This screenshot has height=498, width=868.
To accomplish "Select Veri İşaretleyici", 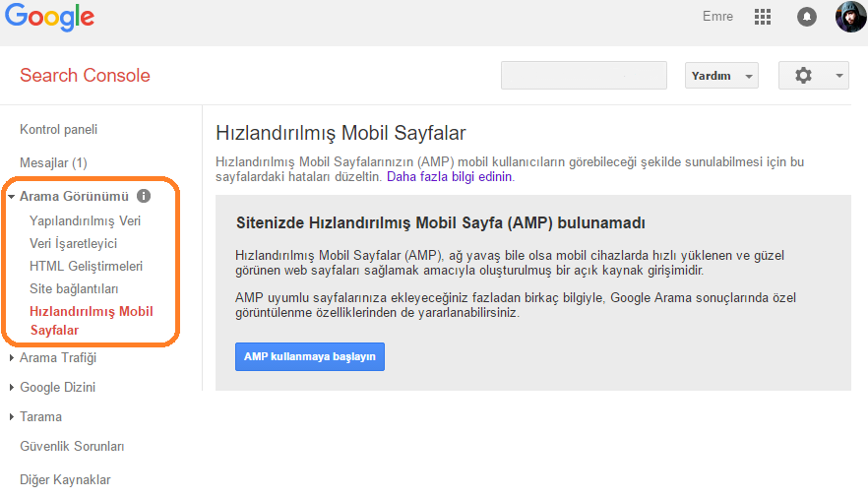I will (74, 243).
